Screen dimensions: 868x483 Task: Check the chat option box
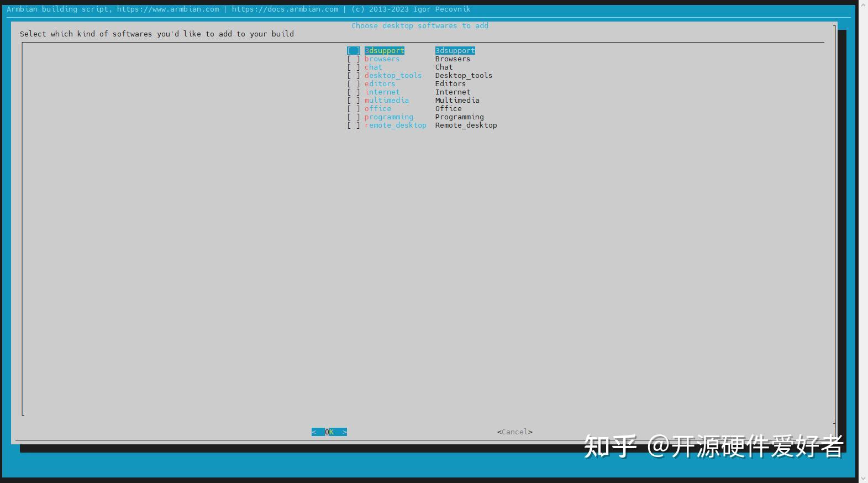[x=354, y=67]
